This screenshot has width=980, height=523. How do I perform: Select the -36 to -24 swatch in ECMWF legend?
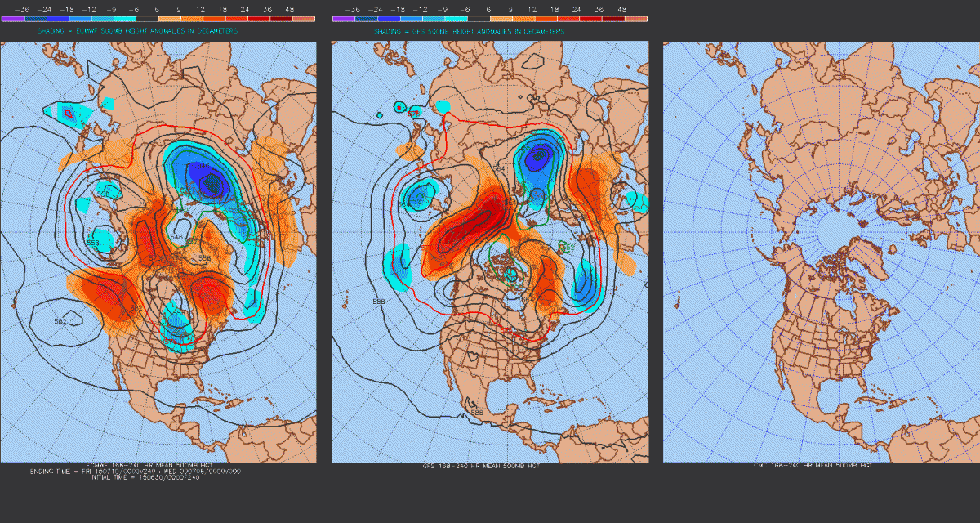tap(36, 19)
